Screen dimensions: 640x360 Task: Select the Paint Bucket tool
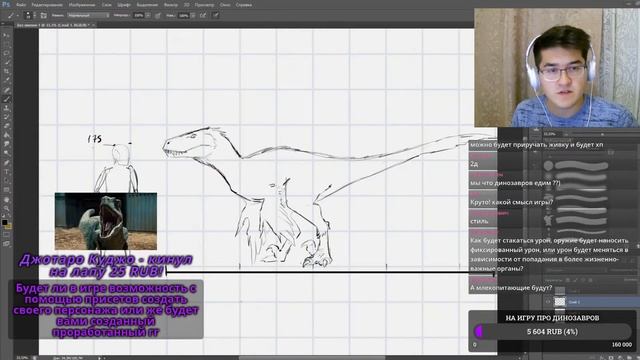point(6,135)
